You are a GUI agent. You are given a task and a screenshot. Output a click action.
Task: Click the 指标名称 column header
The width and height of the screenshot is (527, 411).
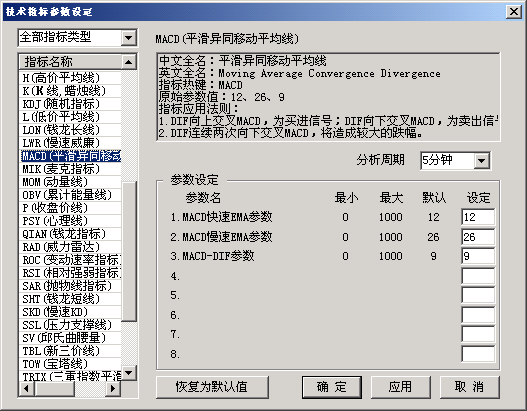point(71,62)
